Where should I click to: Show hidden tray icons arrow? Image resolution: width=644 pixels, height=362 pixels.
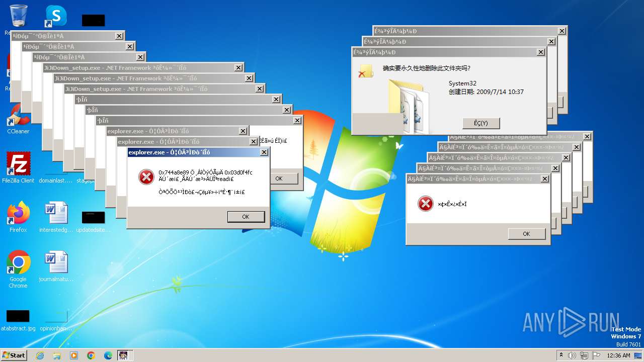click(x=561, y=355)
